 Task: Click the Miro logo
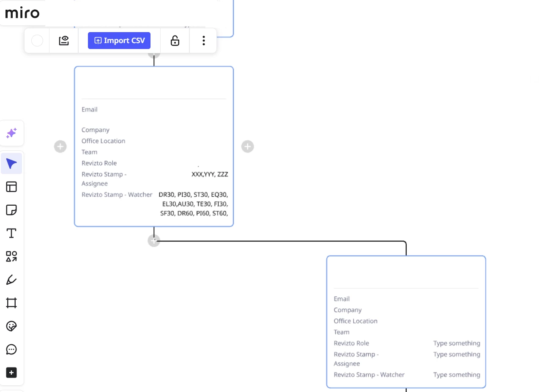click(x=22, y=13)
